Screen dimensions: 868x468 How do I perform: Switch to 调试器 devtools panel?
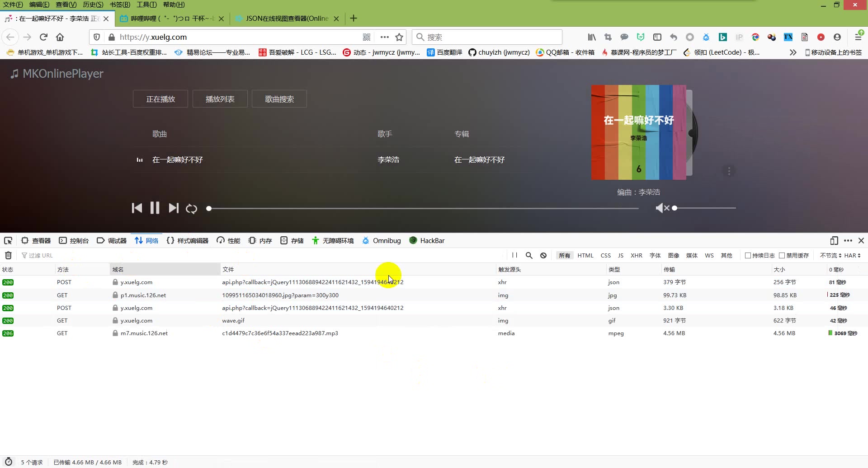pos(112,240)
